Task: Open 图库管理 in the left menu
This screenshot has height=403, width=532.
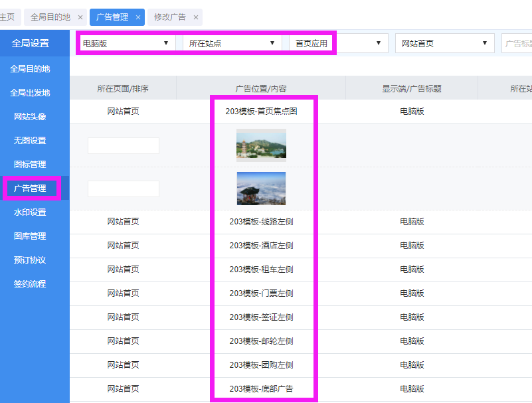Action: (x=31, y=236)
